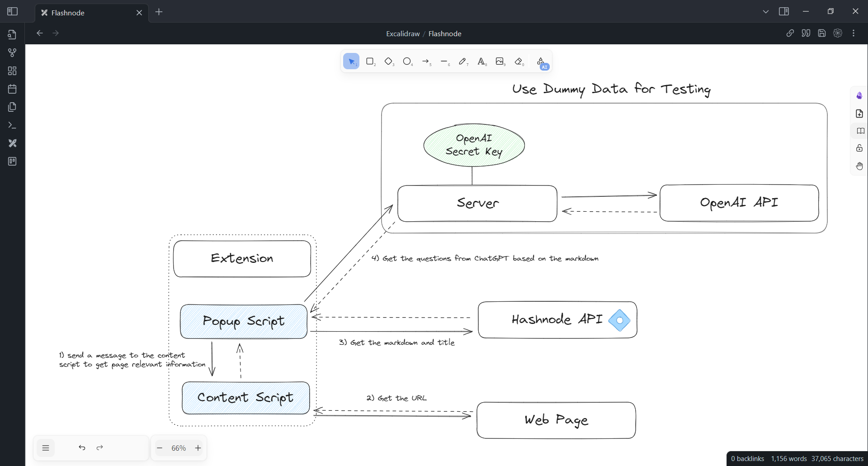868x466 pixels.
Task: Toggle the view mode quotes icon in header
Action: (x=806, y=33)
